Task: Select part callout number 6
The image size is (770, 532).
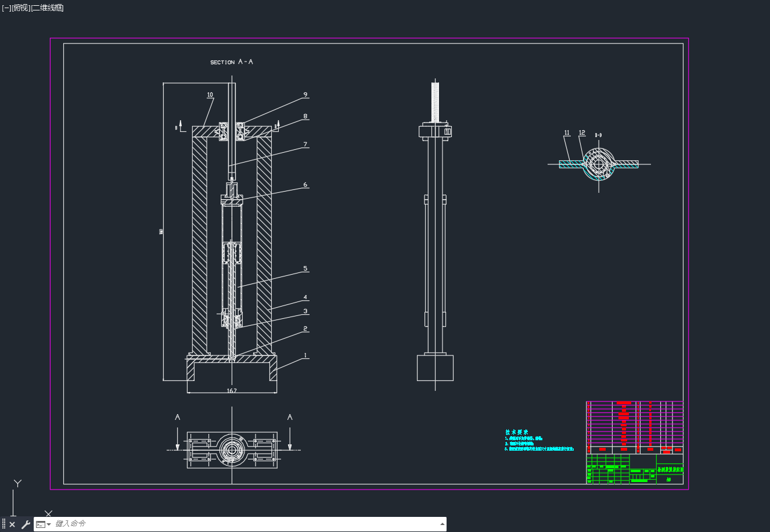Action: click(x=305, y=185)
